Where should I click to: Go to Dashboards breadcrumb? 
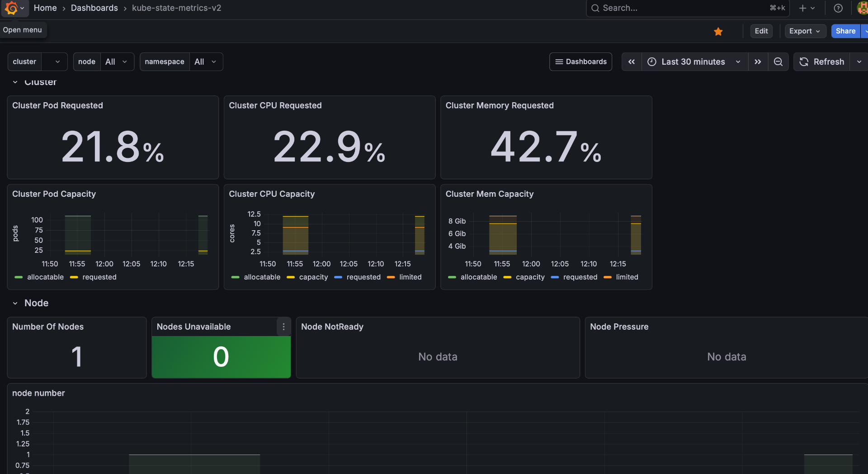pyautogui.click(x=94, y=8)
